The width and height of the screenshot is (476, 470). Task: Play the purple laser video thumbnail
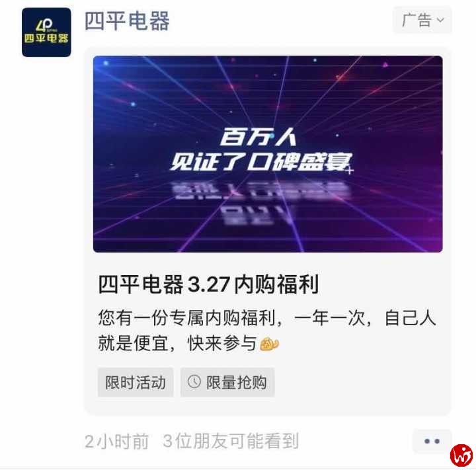coord(268,154)
